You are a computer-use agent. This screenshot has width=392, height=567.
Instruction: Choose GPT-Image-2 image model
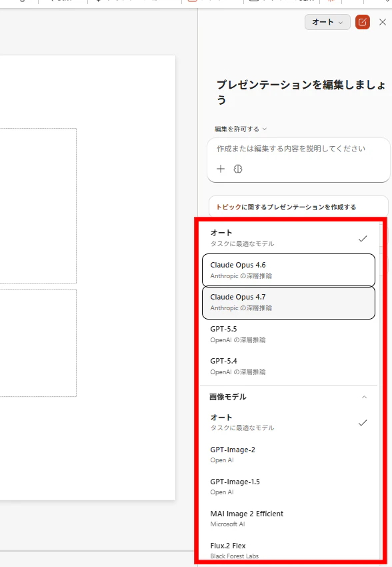pos(289,454)
